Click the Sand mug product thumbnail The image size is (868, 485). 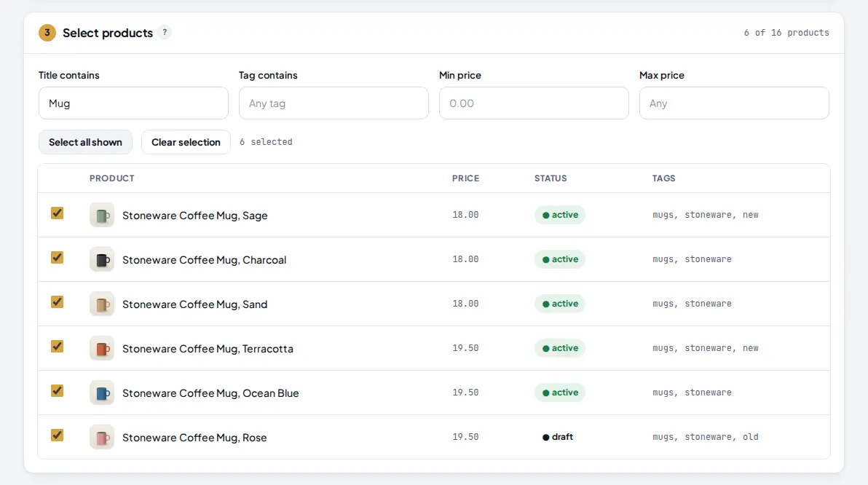click(x=102, y=304)
